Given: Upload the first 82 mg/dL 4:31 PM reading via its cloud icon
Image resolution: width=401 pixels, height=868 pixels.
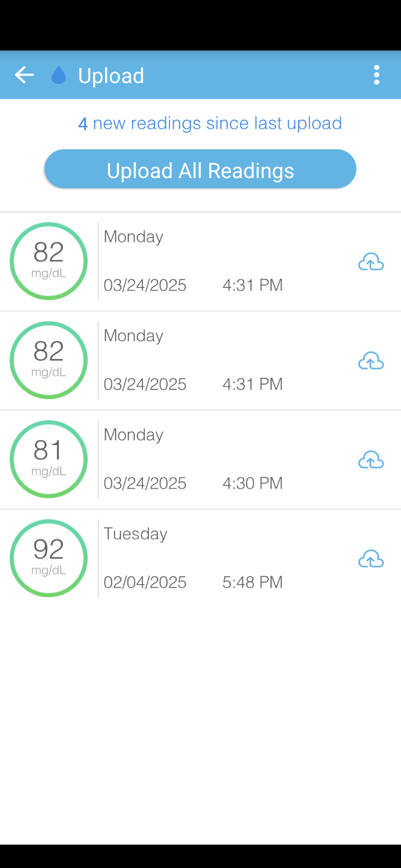Looking at the screenshot, I should coord(371,262).
